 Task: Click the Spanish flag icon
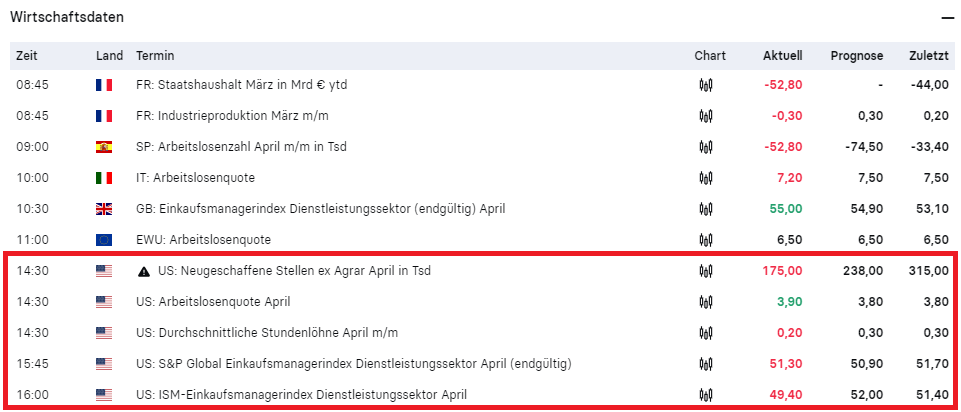[x=104, y=147]
